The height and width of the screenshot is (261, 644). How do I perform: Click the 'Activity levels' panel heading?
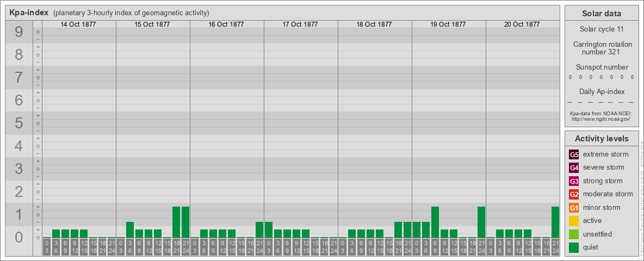pyautogui.click(x=602, y=139)
